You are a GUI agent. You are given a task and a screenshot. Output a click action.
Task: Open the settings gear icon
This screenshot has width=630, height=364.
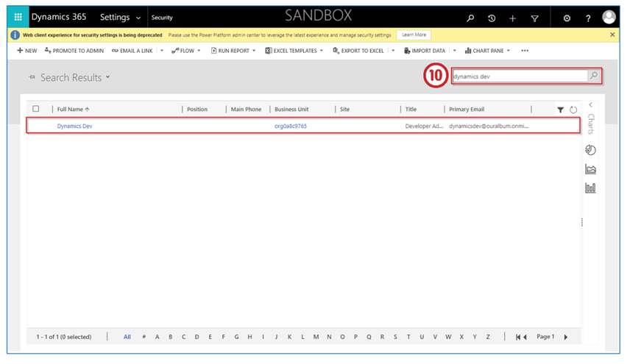[x=567, y=18]
